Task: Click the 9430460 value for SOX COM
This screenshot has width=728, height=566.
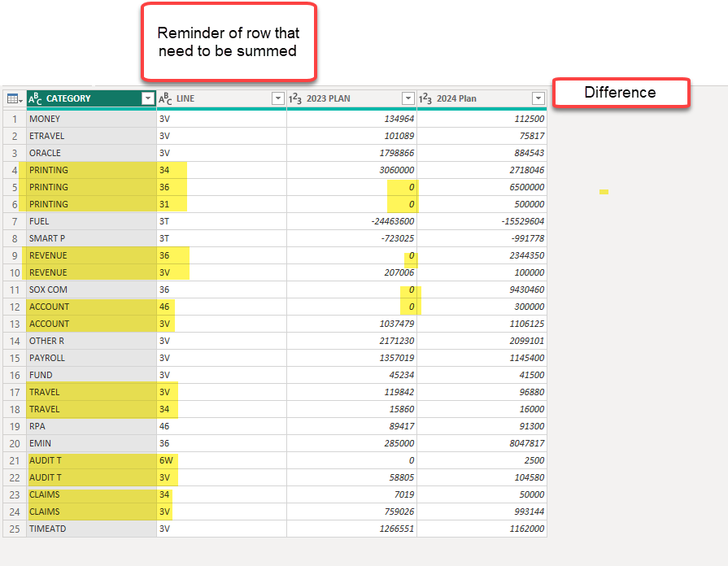Action: pos(482,290)
